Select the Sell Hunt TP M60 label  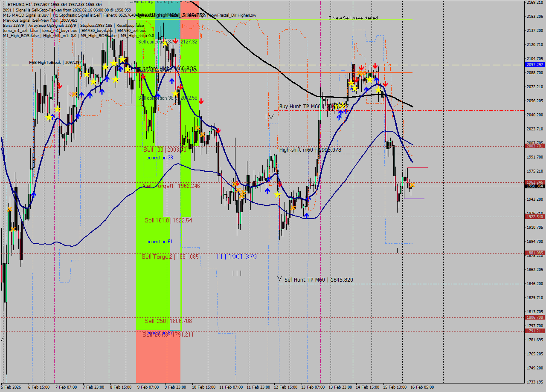click(319, 280)
